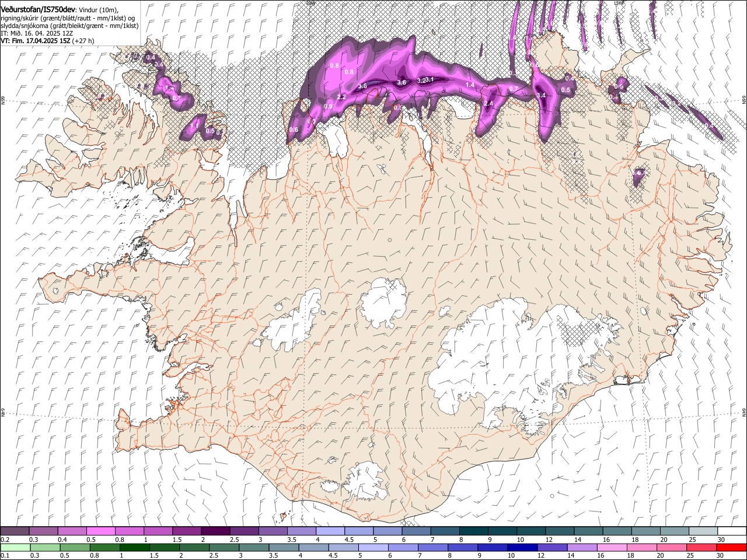Click the 'slydda/snjókoma' legend description line
747x560 pixels.
[x=69, y=26]
